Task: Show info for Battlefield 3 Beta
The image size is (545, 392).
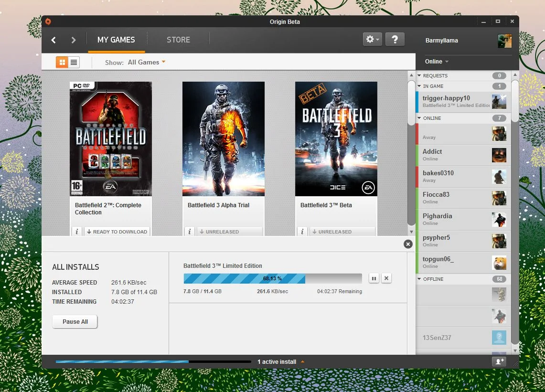Action: coord(302,232)
